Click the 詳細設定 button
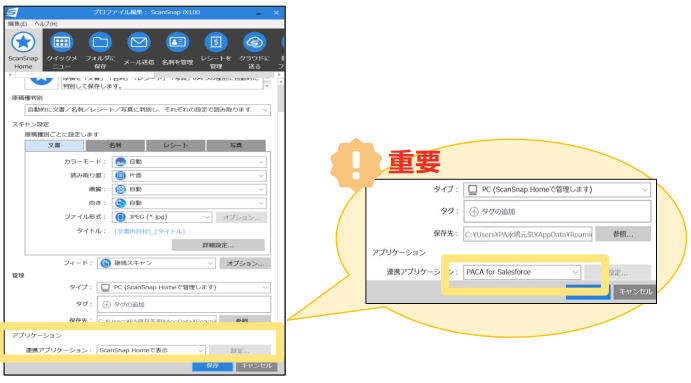This screenshot has height=383, width=691. click(218, 245)
